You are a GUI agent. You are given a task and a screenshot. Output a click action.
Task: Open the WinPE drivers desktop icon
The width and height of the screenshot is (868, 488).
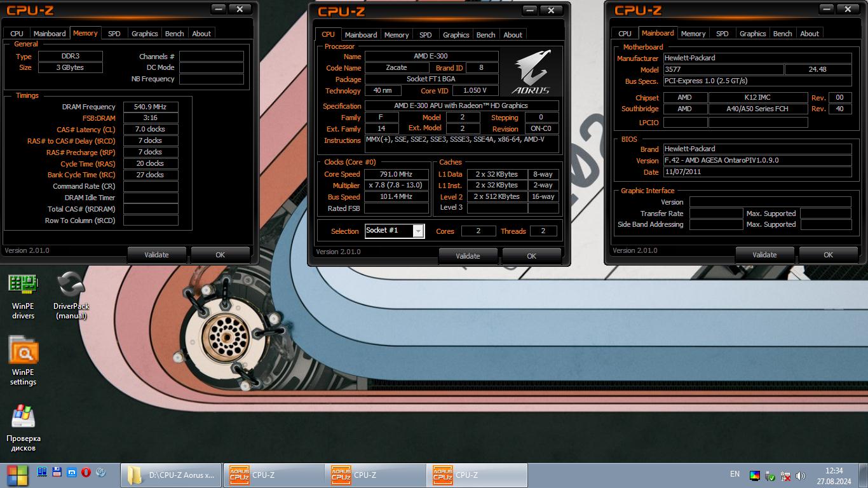(x=23, y=296)
